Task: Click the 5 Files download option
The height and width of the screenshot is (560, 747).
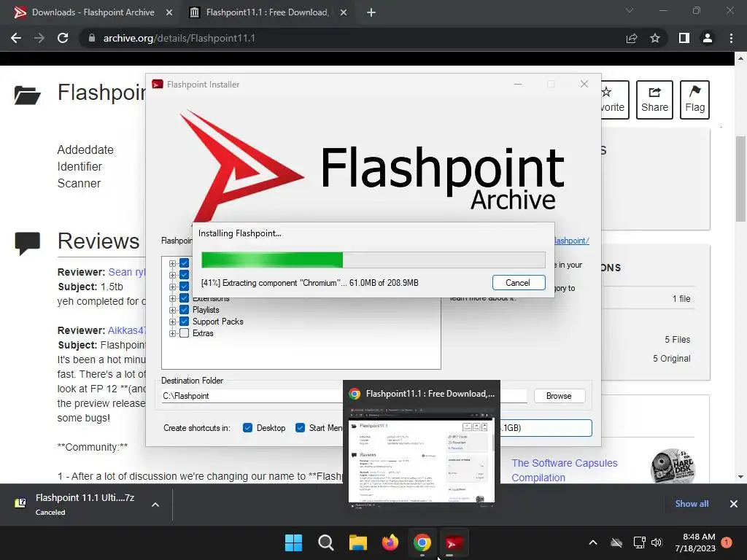Action: tap(678, 340)
